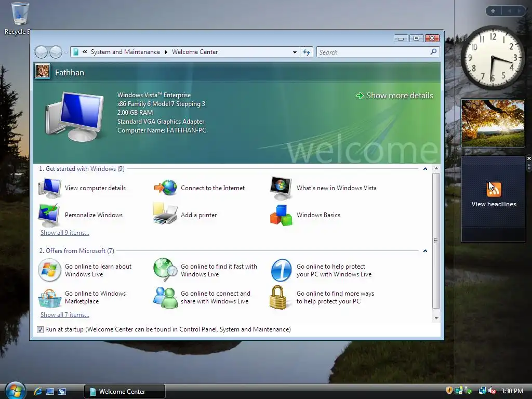The image size is (532, 399).
Task: Click the breadcrumb double-chevron at address start
Action: click(85, 52)
